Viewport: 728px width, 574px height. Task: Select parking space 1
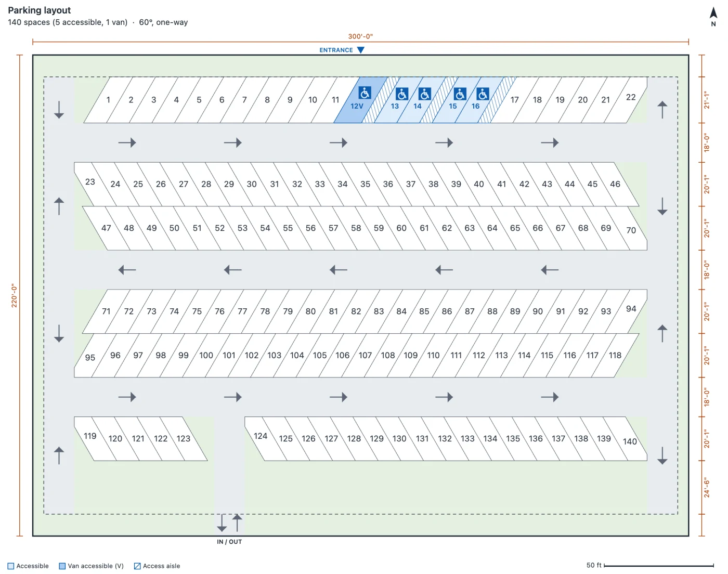point(108,100)
